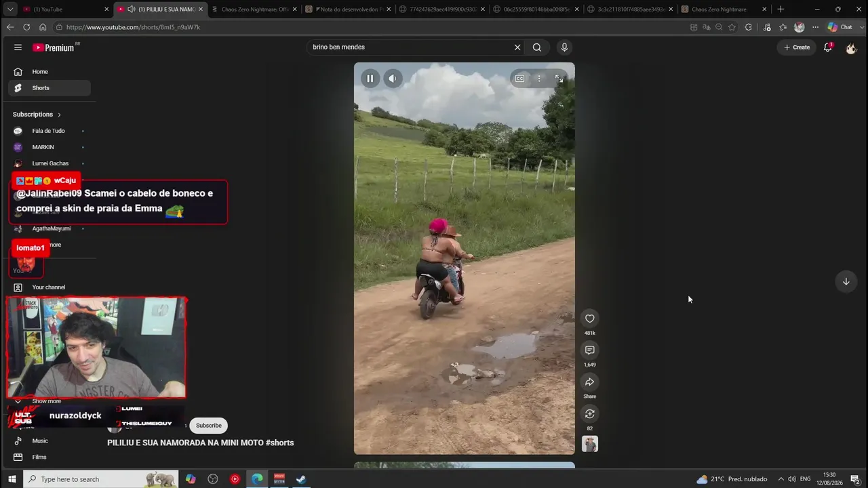Open Steam from the taskbar
The width and height of the screenshot is (868, 488).
click(301, 479)
